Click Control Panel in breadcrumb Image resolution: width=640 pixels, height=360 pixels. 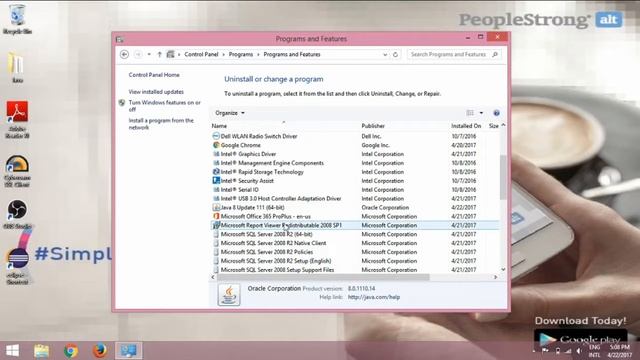[201, 54]
